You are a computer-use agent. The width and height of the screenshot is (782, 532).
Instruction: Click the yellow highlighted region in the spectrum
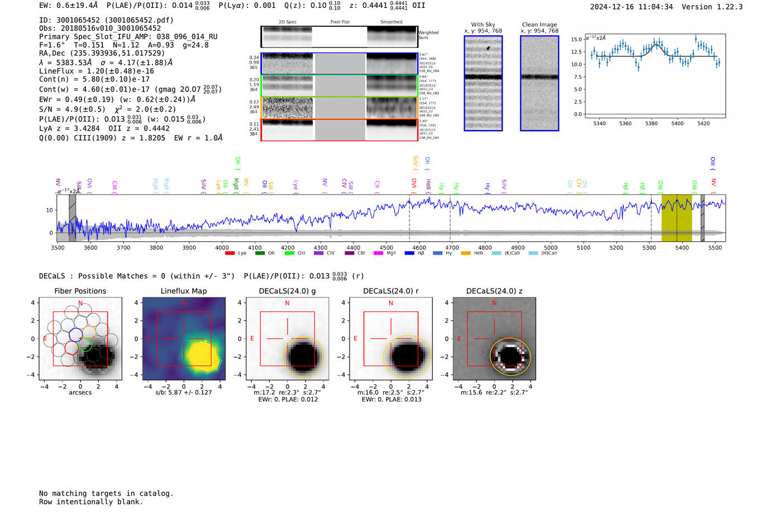(676, 218)
